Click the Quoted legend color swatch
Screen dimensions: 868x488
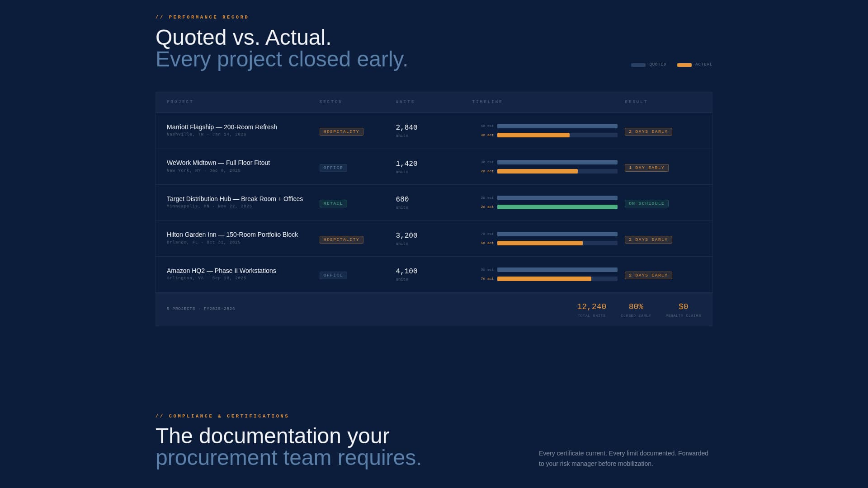[x=638, y=65]
